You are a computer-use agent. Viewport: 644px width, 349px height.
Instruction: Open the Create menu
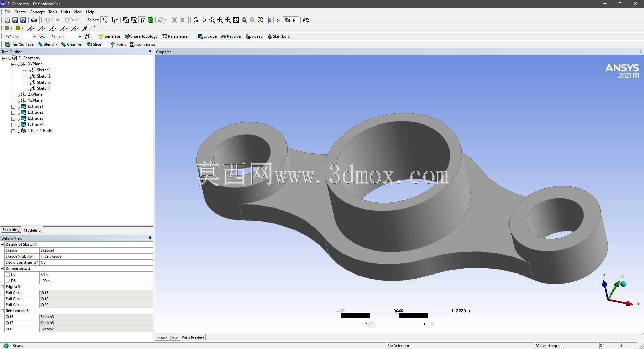20,12
